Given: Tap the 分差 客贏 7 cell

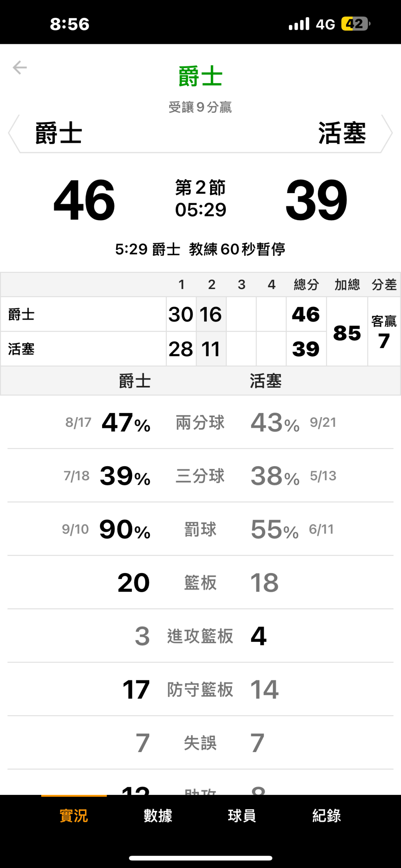Looking at the screenshot, I should (x=384, y=332).
